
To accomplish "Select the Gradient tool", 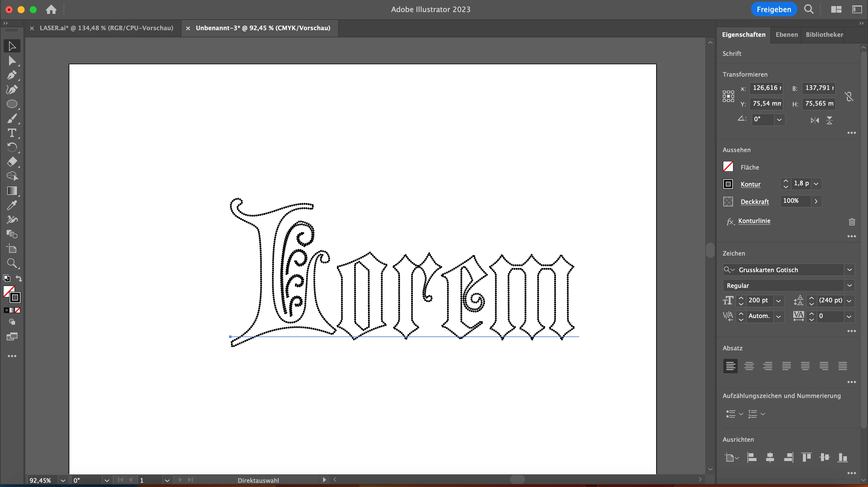I will 12,191.
